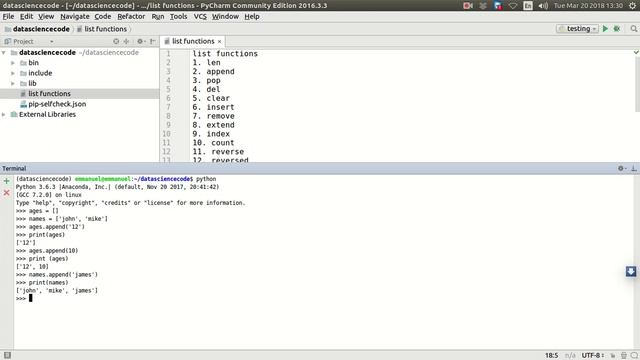Open Search Everywhere magnifier icon
Screen dimensions: 640x360
633,29
